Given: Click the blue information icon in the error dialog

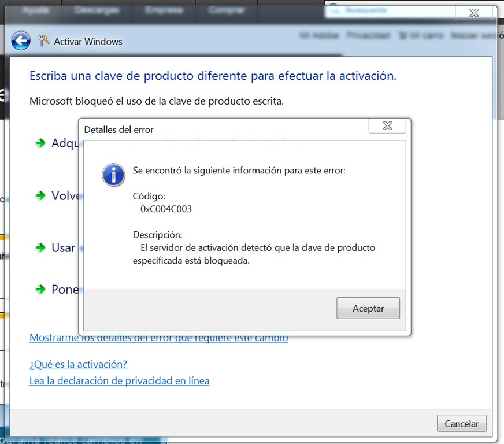Looking at the screenshot, I should click(113, 175).
